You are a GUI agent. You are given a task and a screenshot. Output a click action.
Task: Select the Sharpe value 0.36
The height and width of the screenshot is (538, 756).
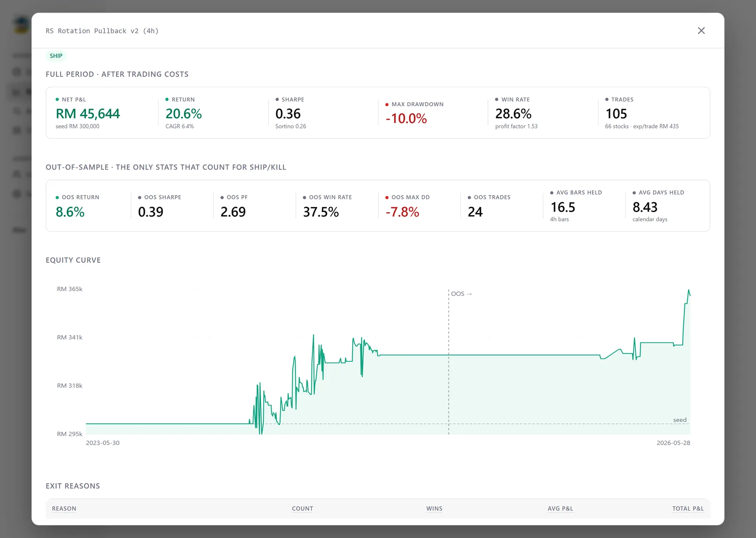[288, 113]
